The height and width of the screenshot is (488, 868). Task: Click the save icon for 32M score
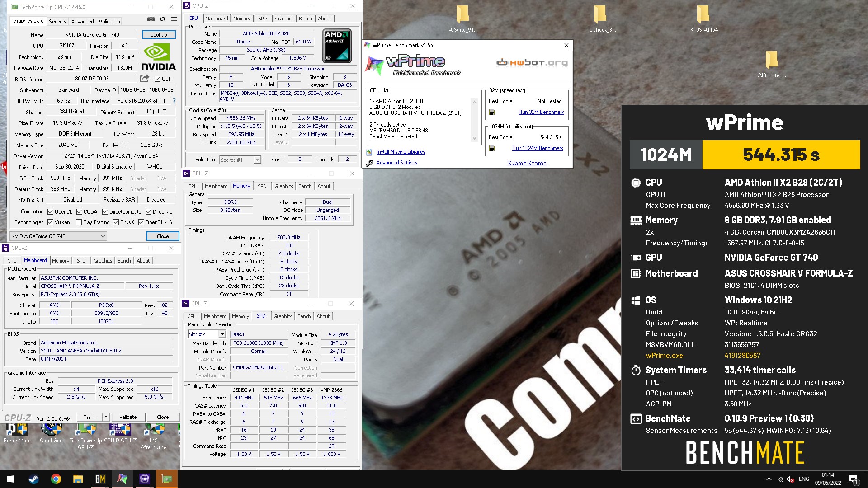point(492,112)
